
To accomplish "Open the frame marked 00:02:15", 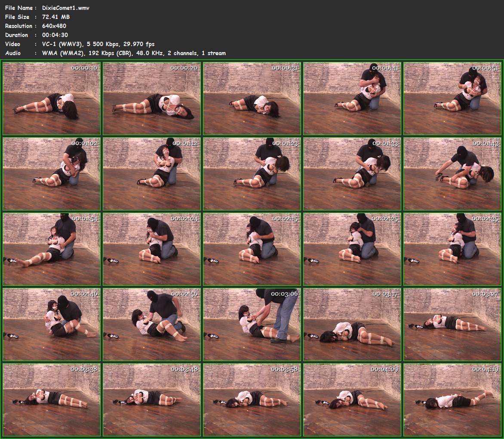I will point(252,249).
